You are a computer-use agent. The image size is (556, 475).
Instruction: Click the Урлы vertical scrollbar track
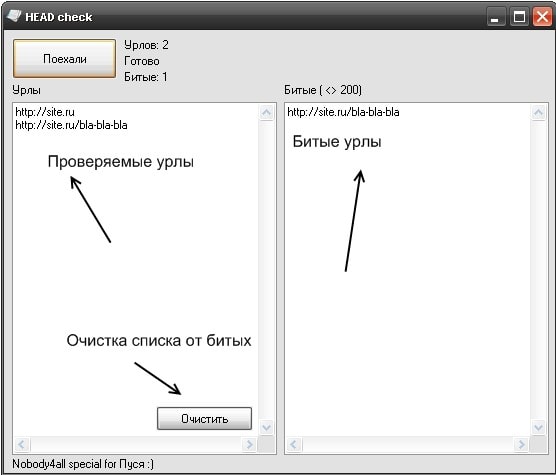point(266,270)
